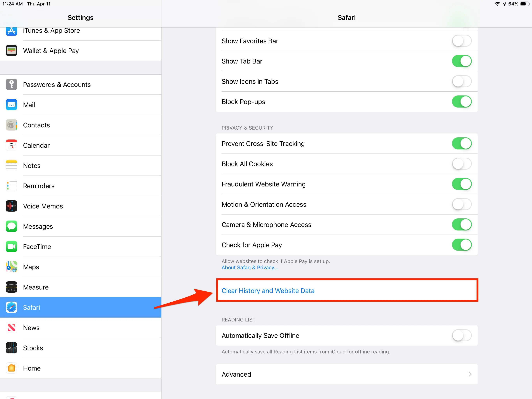Disable Prevent Cross-Site Tracking toggle

coord(461,143)
